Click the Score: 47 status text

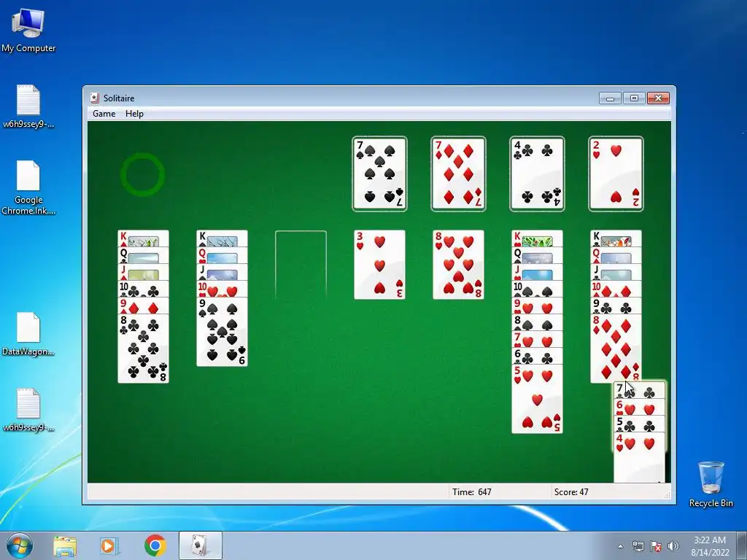[x=571, y=492]
